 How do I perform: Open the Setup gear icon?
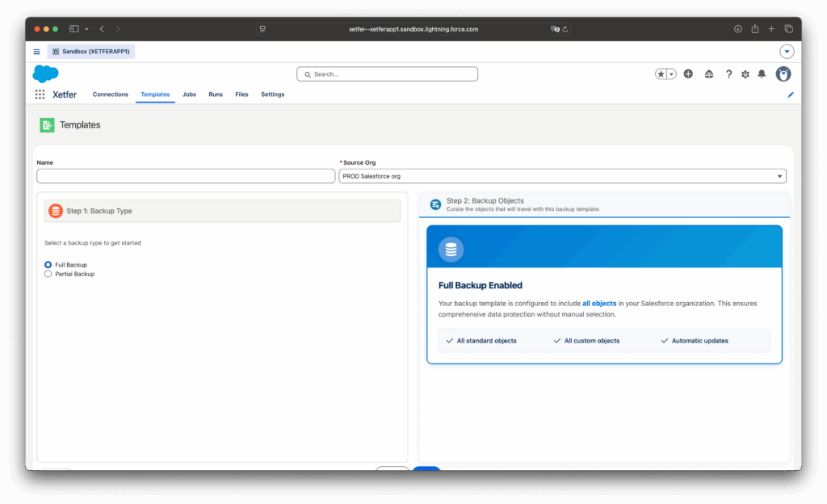[745, 74]
